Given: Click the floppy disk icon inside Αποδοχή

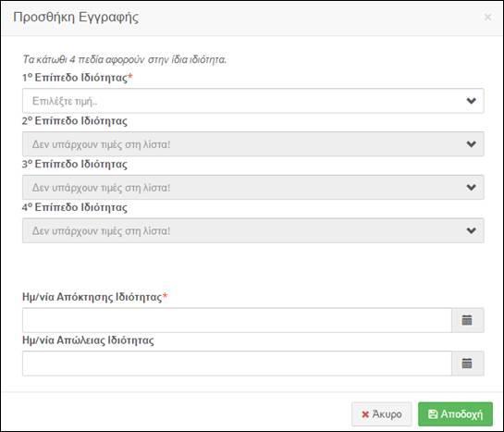Looking at the screenshot, I should [x=433, y=414].
